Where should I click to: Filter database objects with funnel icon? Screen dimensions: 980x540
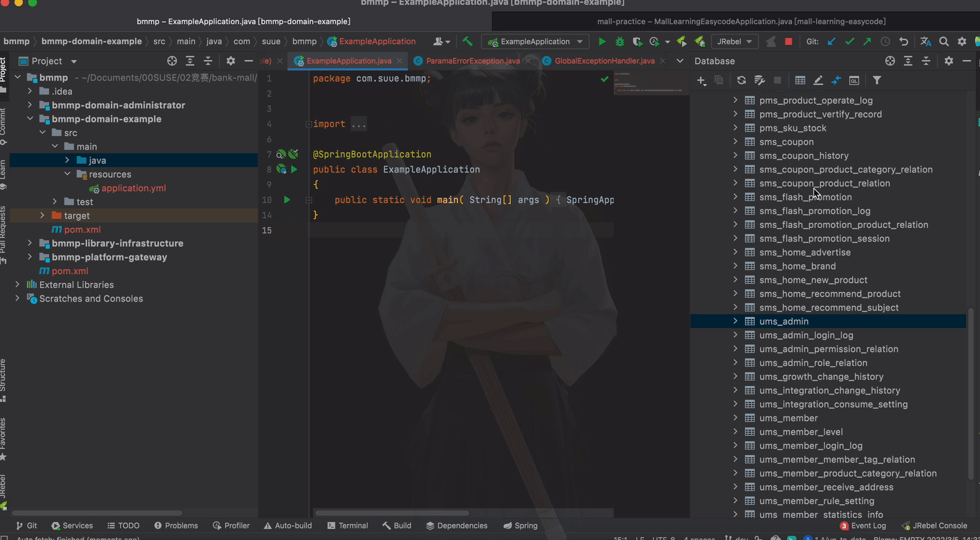coord(877,81)
